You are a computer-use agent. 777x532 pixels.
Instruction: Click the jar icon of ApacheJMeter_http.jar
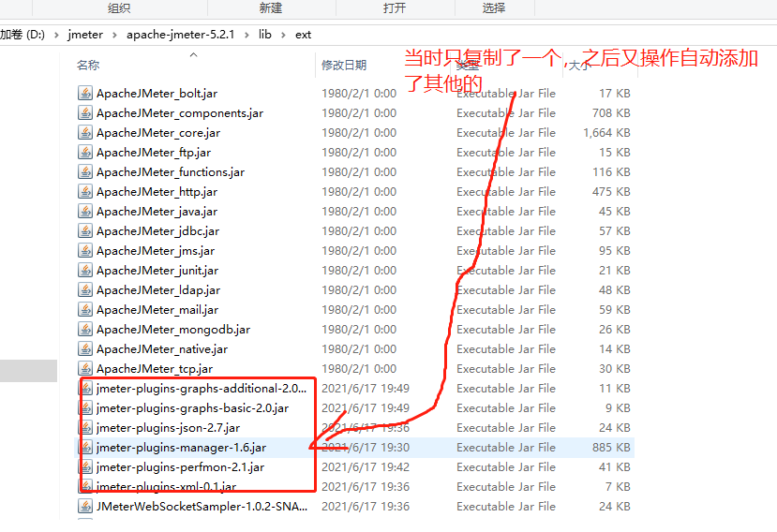pos(85,192)
